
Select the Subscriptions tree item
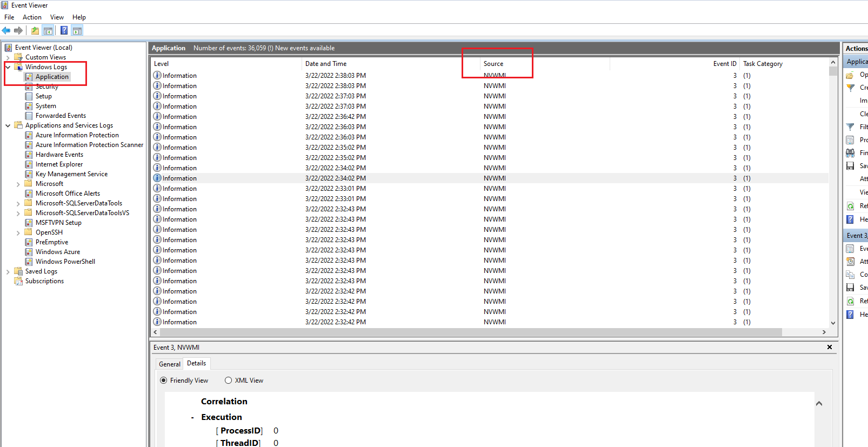(x=44, y=281)
